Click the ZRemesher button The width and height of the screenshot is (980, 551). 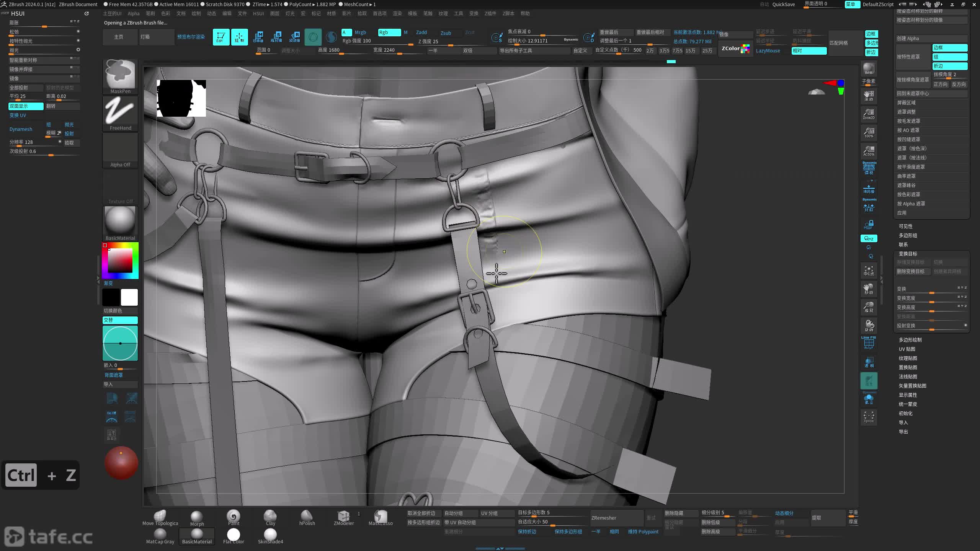tap(617, 518)
